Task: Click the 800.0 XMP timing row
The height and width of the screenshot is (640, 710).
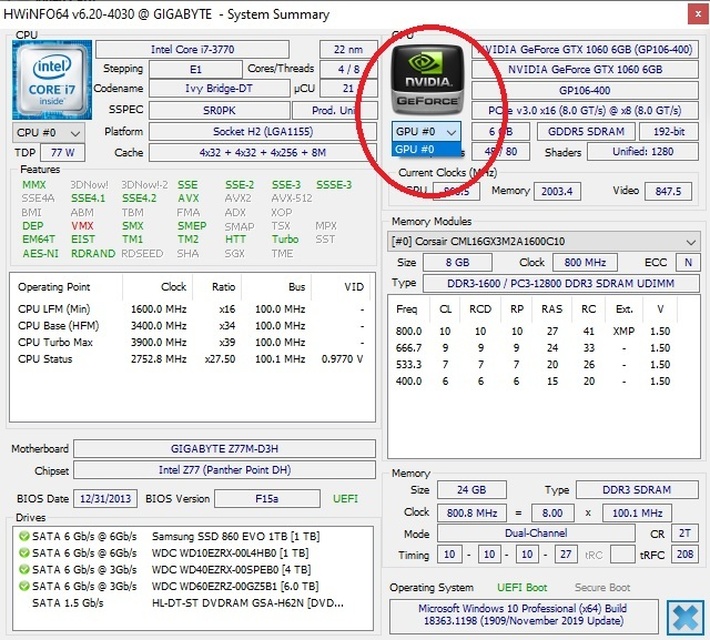Action: [533, 331]
